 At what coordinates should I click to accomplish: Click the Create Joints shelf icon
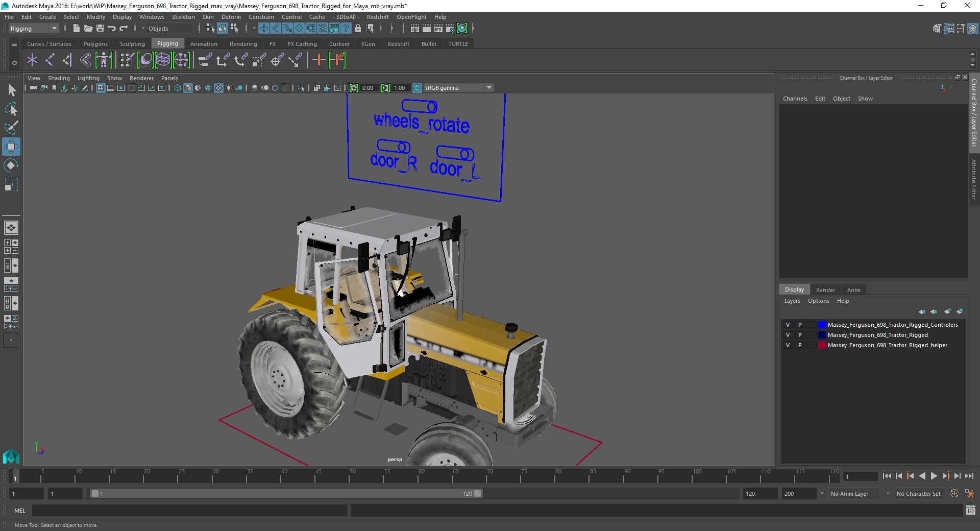[50, 60]
